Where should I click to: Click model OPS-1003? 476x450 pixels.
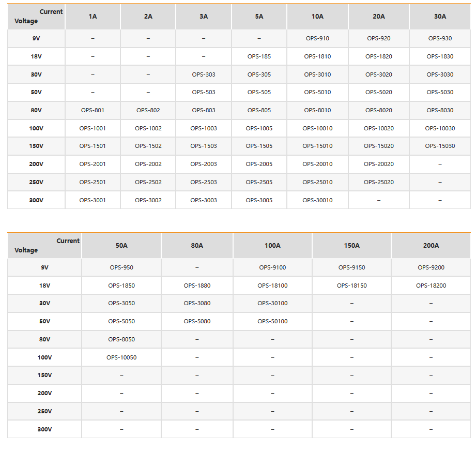click(204, 128)
